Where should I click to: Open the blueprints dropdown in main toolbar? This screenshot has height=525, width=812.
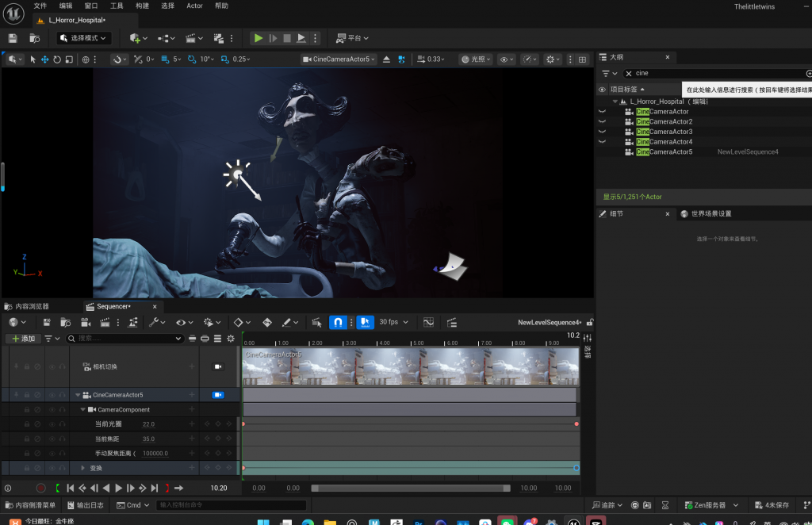[167, 38]
